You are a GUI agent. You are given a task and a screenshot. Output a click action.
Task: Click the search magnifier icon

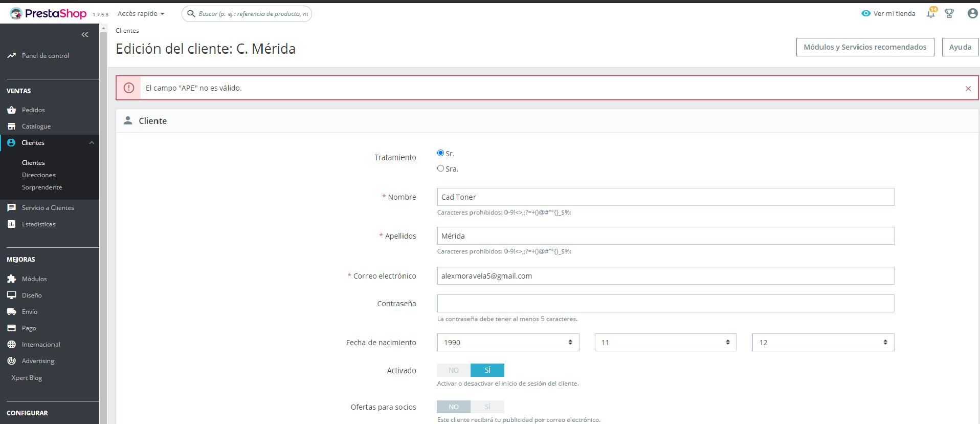[x=191, y=13]
